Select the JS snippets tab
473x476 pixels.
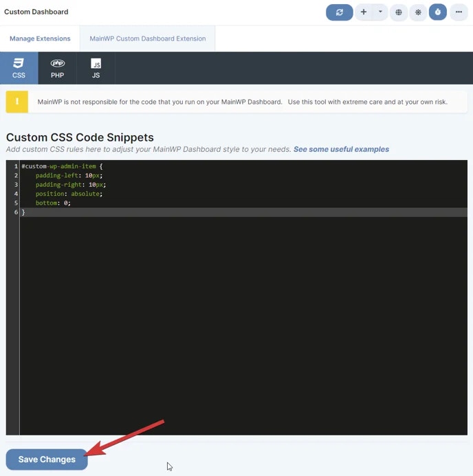click(96, 68)
